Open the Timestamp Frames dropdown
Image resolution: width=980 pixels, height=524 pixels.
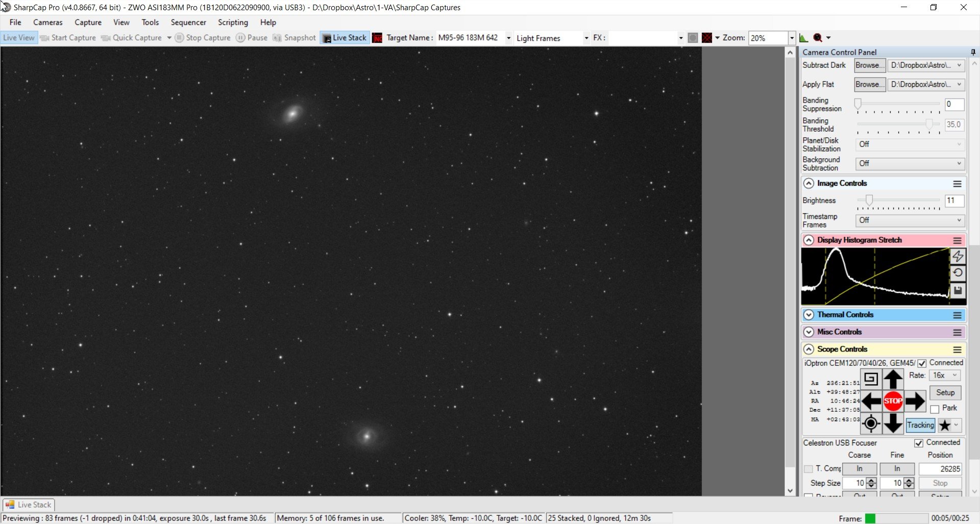point(910,220)
